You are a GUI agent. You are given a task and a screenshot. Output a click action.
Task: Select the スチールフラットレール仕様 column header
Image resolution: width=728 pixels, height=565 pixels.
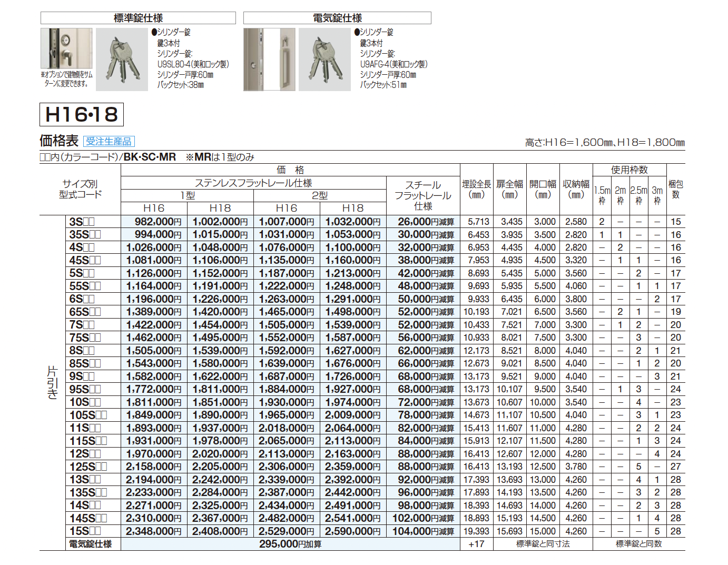(x=423, y=195)
